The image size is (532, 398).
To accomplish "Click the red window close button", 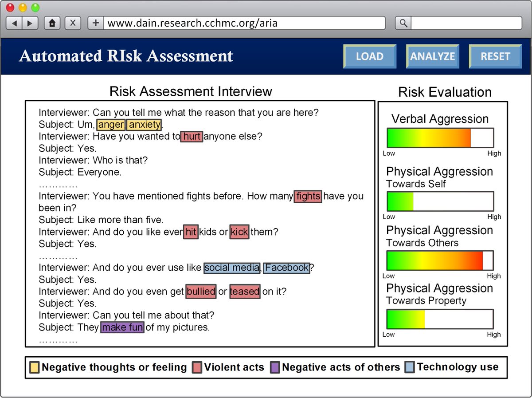I will 11,8.
